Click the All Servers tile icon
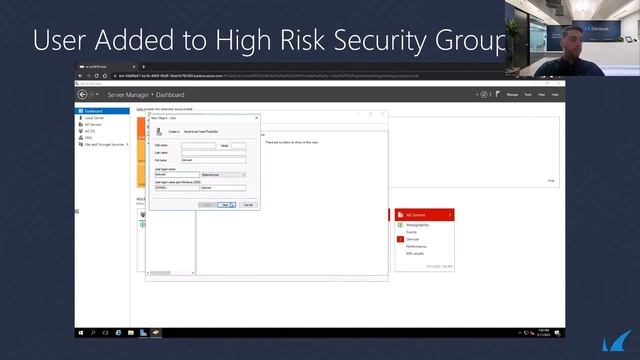The height and width of the screenshot is (360, 640). click(x=400, y=215)
